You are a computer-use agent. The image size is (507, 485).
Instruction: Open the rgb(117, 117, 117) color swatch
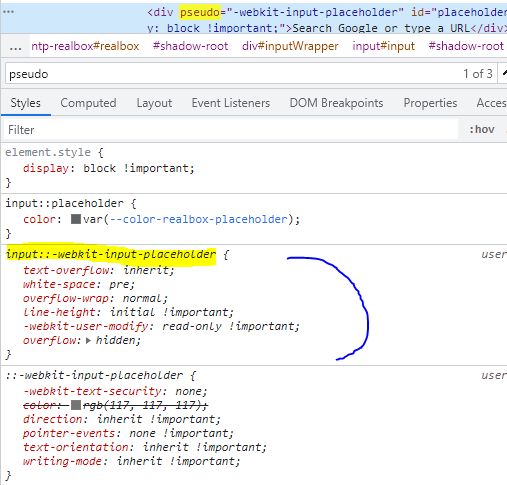(76, 405)
